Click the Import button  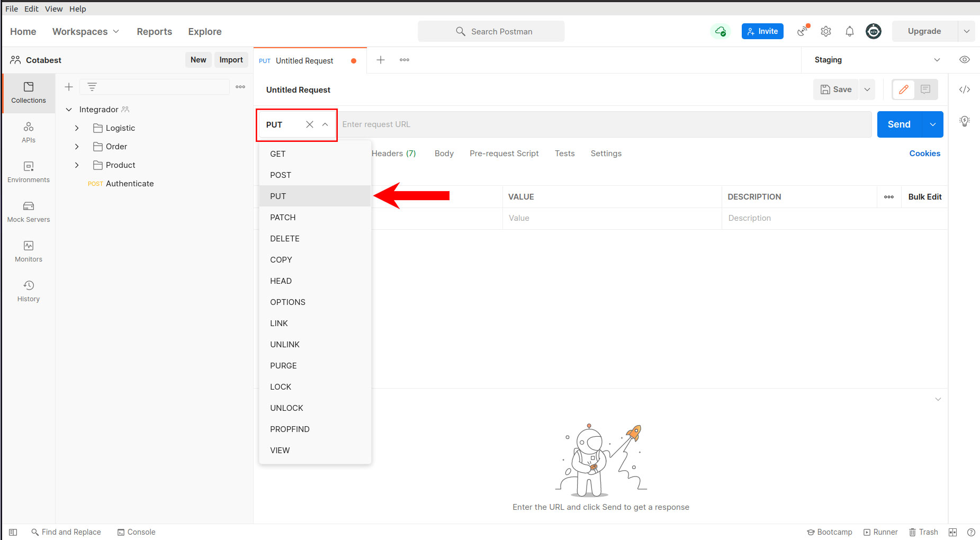point(231,60)
